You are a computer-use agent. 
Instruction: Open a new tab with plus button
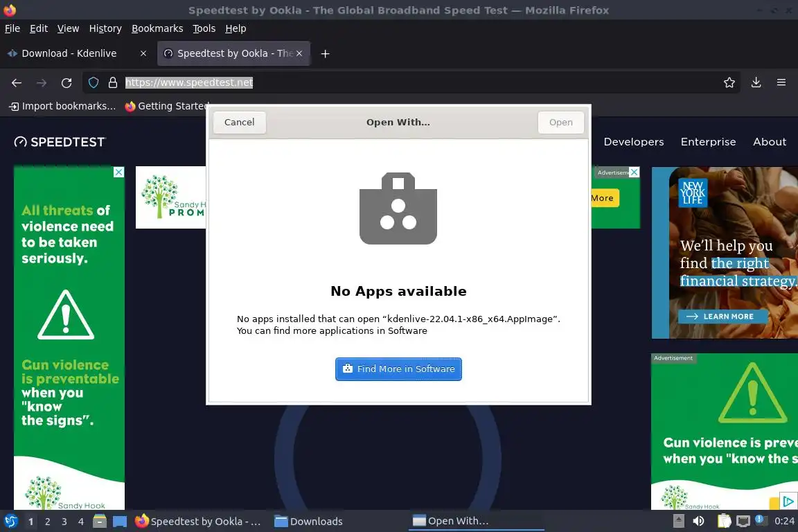[325, 53]
